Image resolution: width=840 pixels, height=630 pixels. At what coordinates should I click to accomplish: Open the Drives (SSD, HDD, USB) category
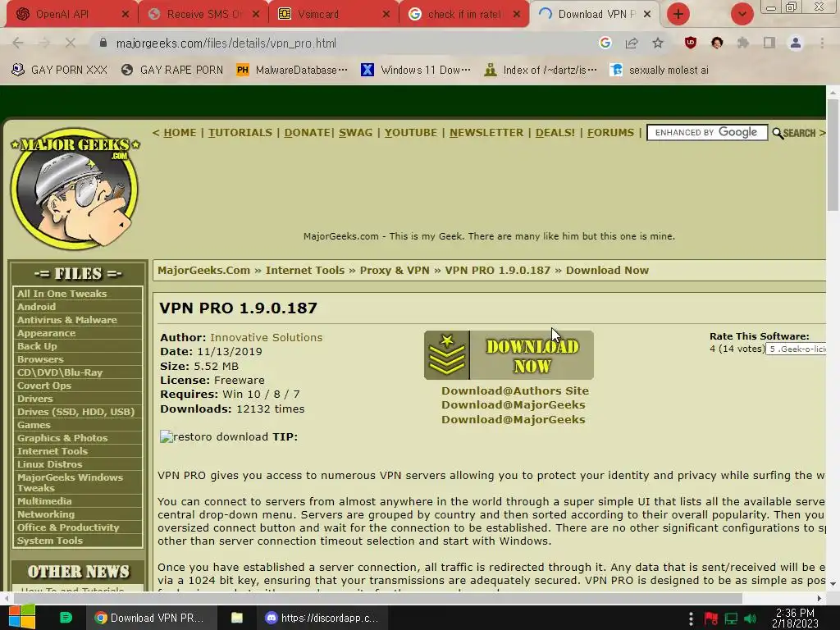click(x=78, y=412)
